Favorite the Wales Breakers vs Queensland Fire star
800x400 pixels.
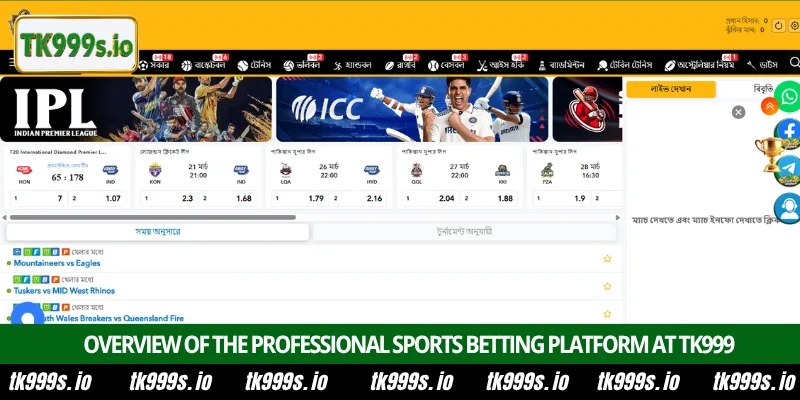click(607, 314)
